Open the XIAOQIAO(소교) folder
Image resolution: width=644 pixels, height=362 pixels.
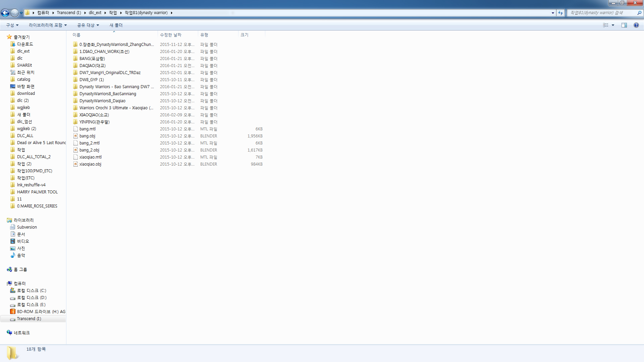pyautogui.click(x=94, y=115)
